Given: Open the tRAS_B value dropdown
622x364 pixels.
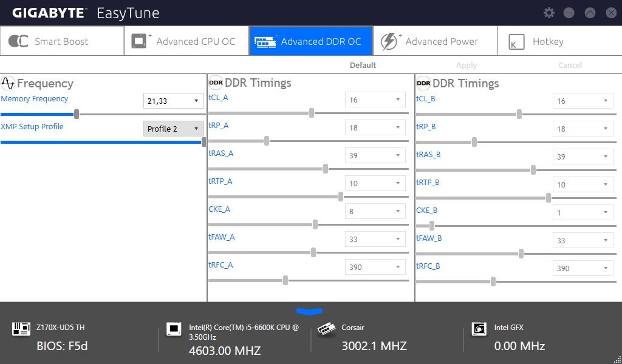Looking at the screenshot, I should [x=583, y=157].
